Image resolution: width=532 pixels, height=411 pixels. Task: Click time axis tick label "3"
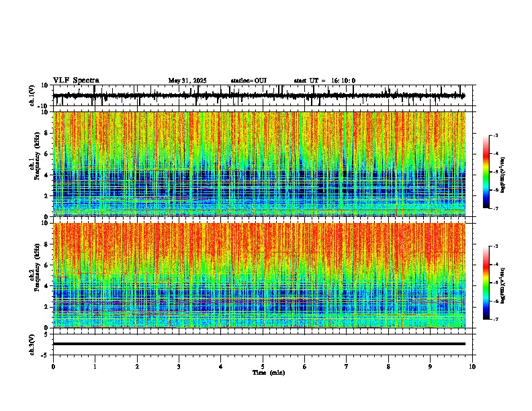point(179,367)
